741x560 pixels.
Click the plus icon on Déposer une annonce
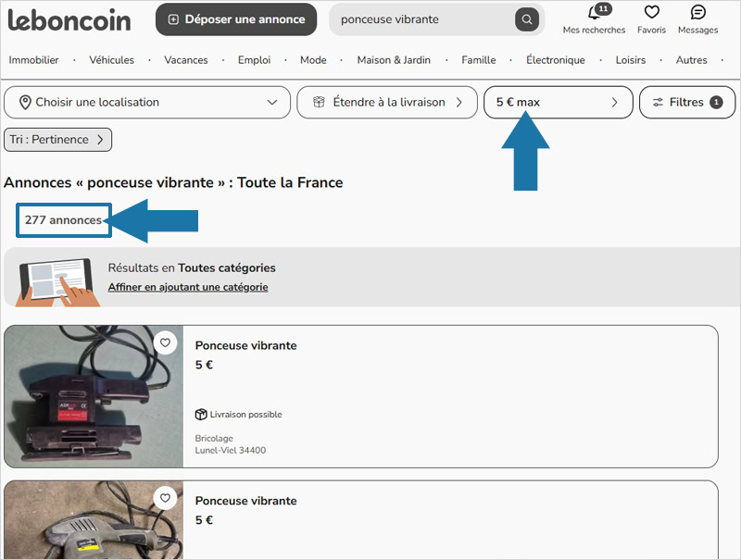173,19
